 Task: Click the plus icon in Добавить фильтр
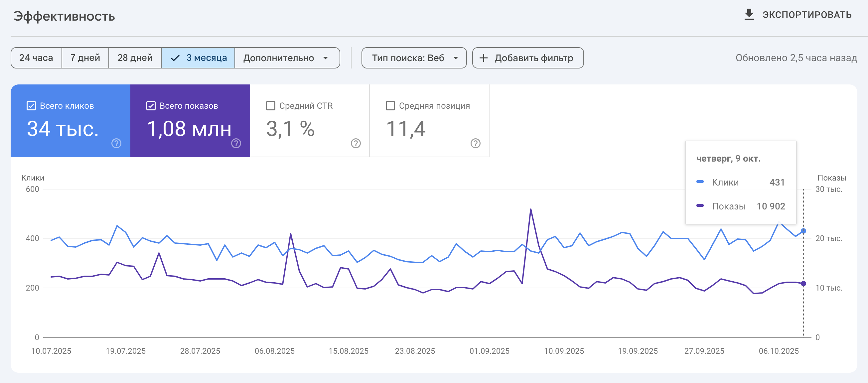tap(484, 58)
